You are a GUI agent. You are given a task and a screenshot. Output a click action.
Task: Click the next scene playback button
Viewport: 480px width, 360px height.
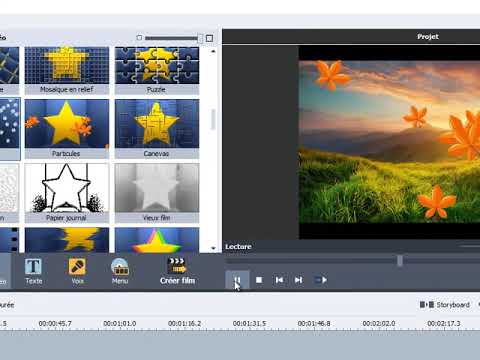pyautogui.click(x=321, y=280)
